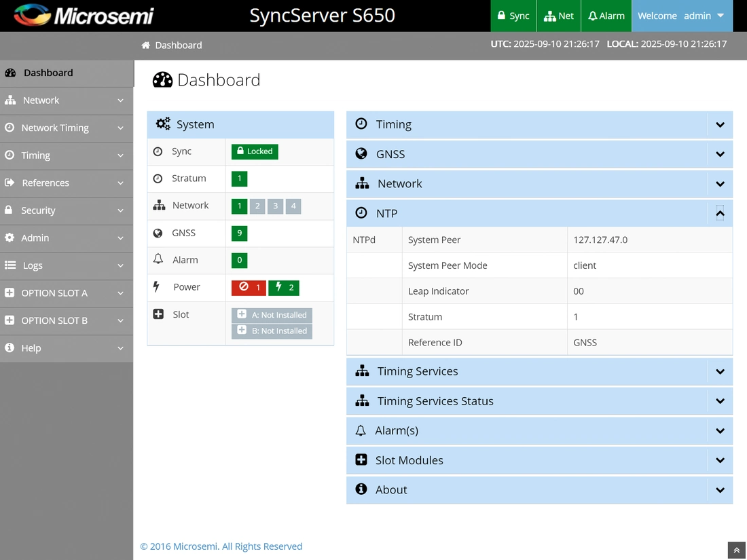Click the 'B: Not Installed' slot button
The image size is (747, 560).
point(272,331)
